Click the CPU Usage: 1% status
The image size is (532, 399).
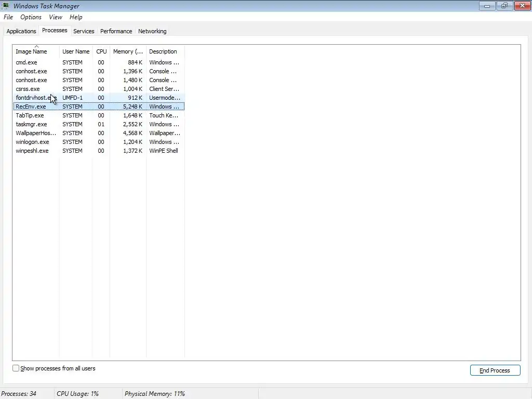[x=78, y=394]
